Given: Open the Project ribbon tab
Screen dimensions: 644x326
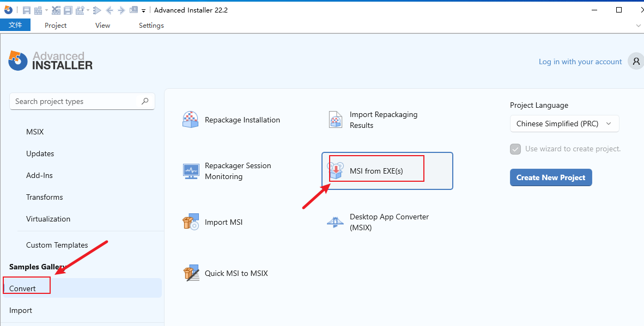Looking at the screenshot, I should pos(56,26).
